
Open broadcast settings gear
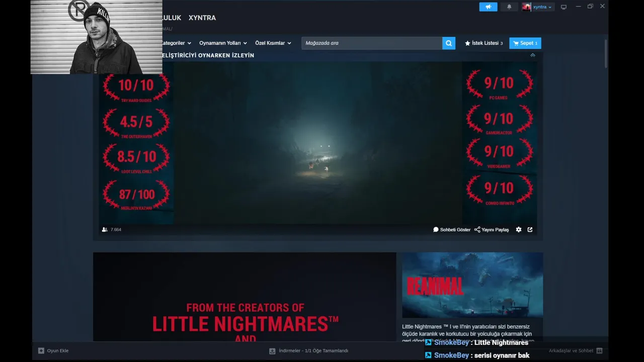[x=519, y=230]
